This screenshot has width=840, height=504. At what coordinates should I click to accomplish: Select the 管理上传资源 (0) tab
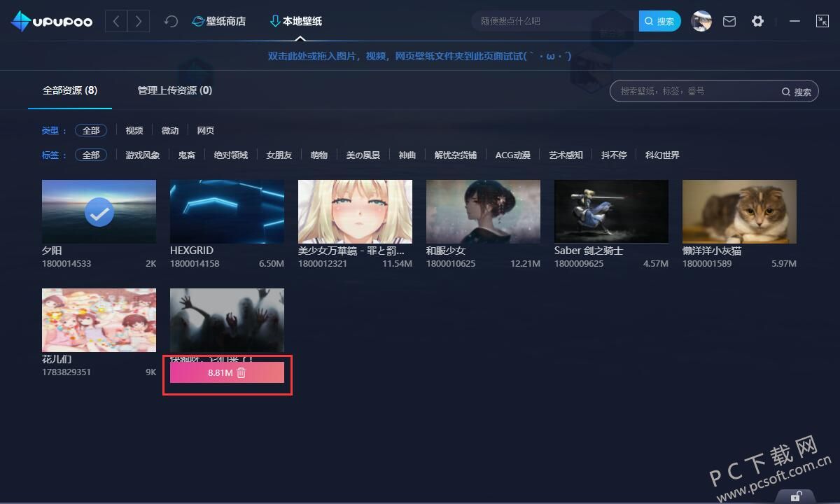coord(175,90)
